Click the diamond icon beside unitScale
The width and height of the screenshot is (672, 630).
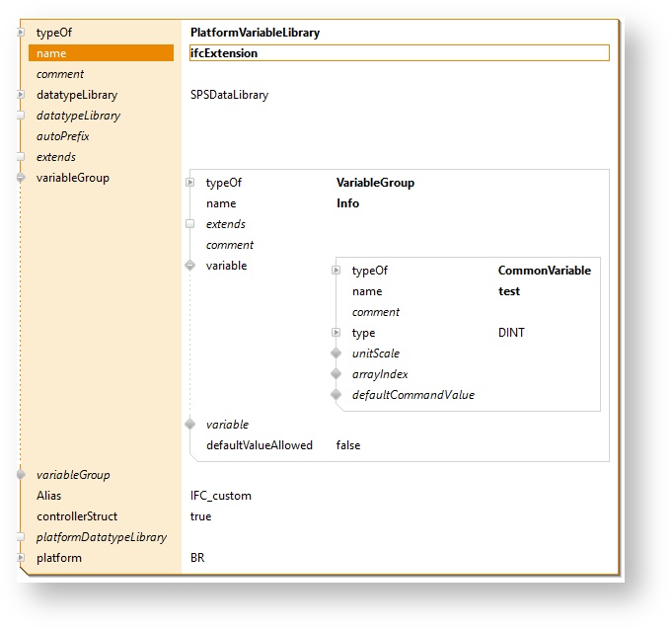point(336,354)
